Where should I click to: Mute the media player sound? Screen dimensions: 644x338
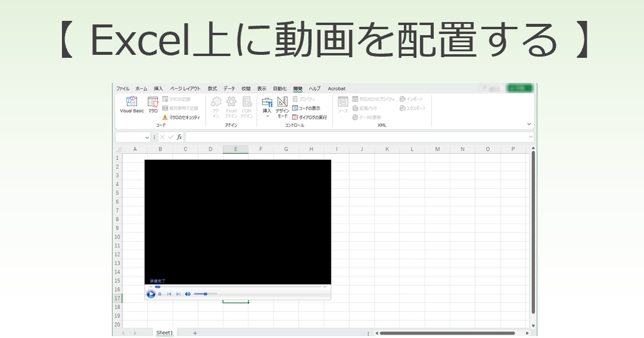[x=188, y=294]
